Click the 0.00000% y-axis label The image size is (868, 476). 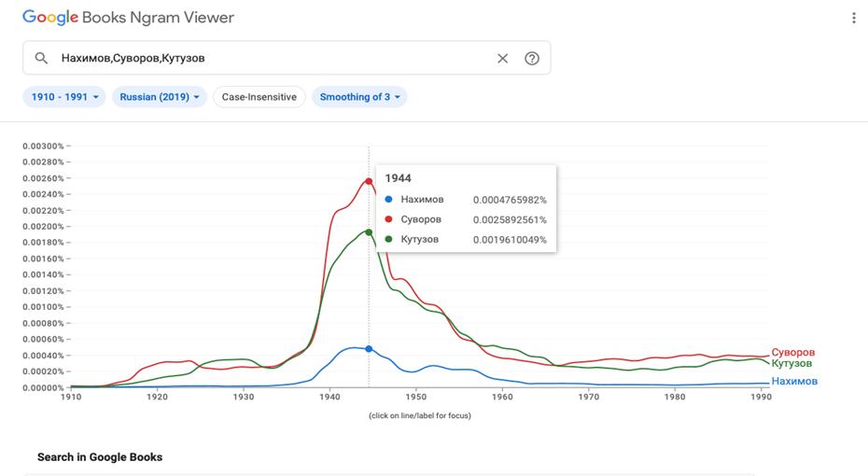tap(43, 387)
